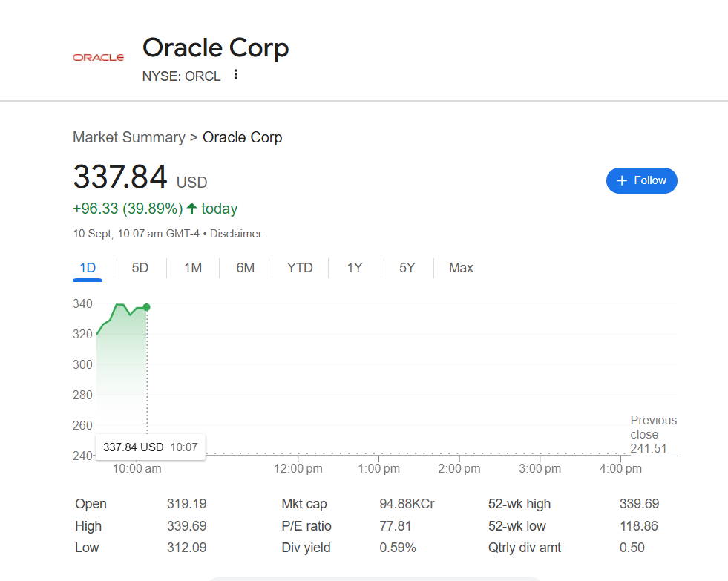728x581 pixels.
Task: Open the three-dot options menu beside NYSE: ORCL
Action: tap(236, 74)
